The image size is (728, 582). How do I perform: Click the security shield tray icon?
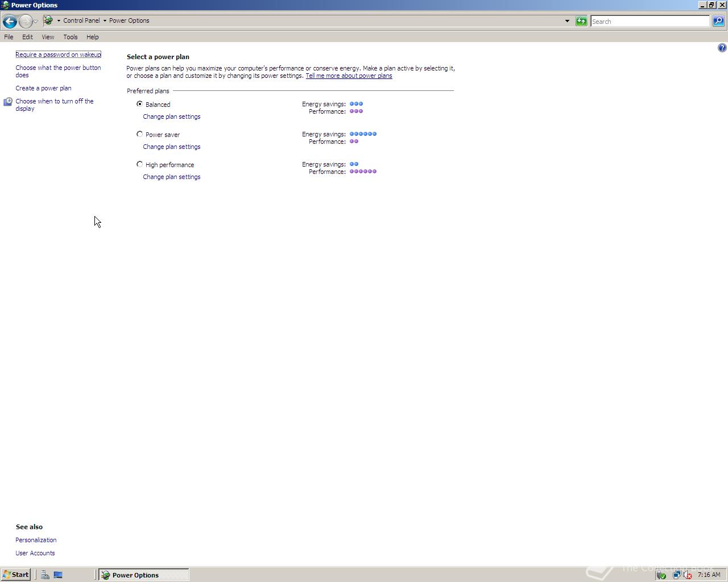pos(661,575)
